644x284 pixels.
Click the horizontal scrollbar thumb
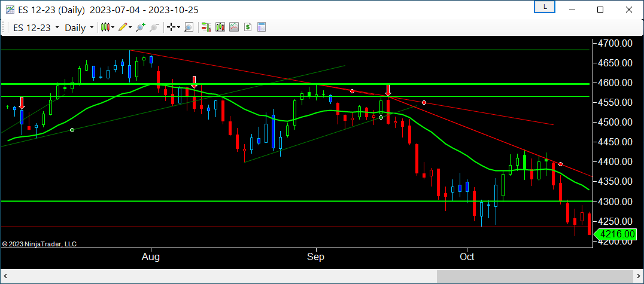pyautogui.click(x=534, y=276)
